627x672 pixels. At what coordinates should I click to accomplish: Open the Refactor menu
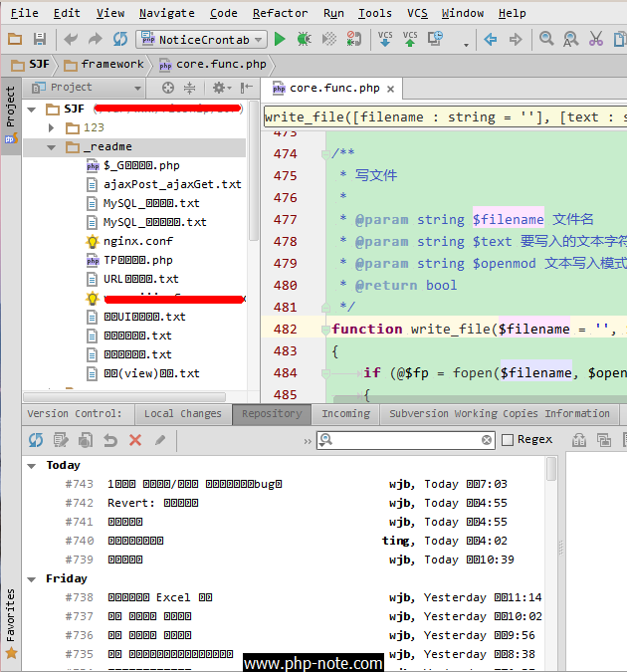pos(280,13)
